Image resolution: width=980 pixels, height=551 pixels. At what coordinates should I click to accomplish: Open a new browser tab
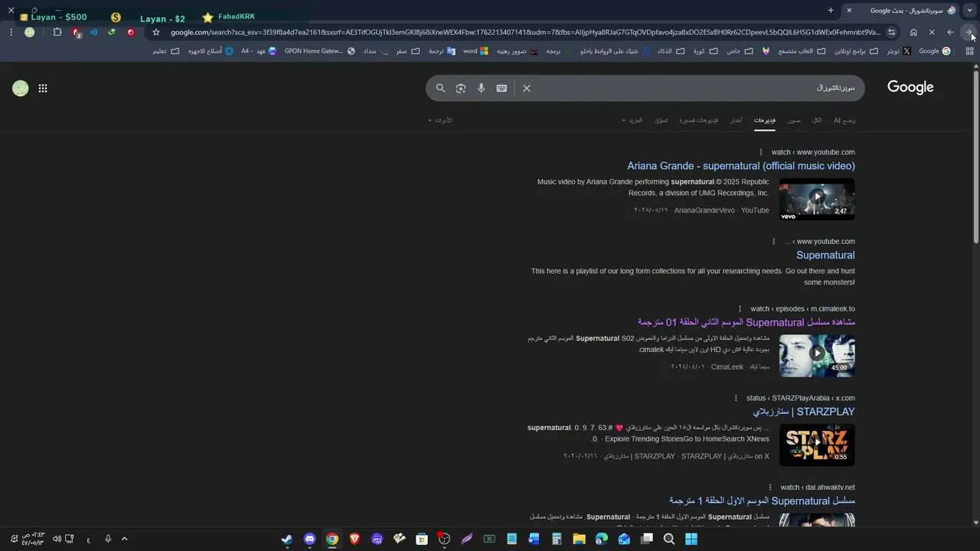[831, 10]
